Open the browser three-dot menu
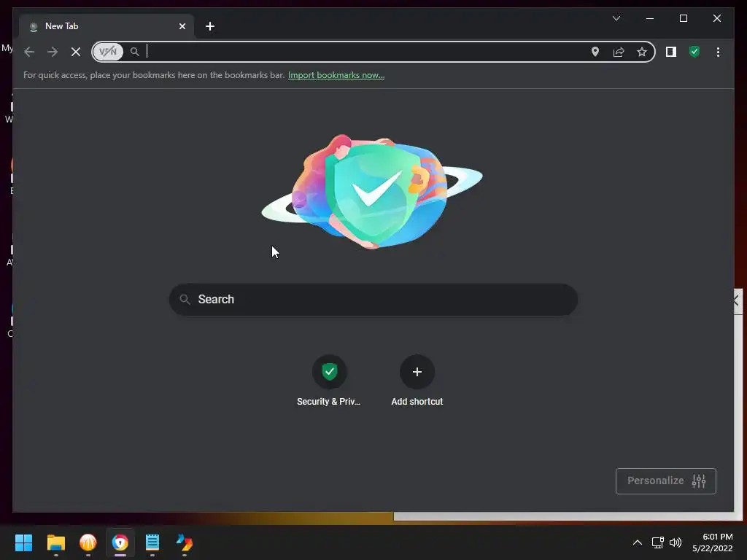This screenshot has height=560, width=747. coord(718,52)
